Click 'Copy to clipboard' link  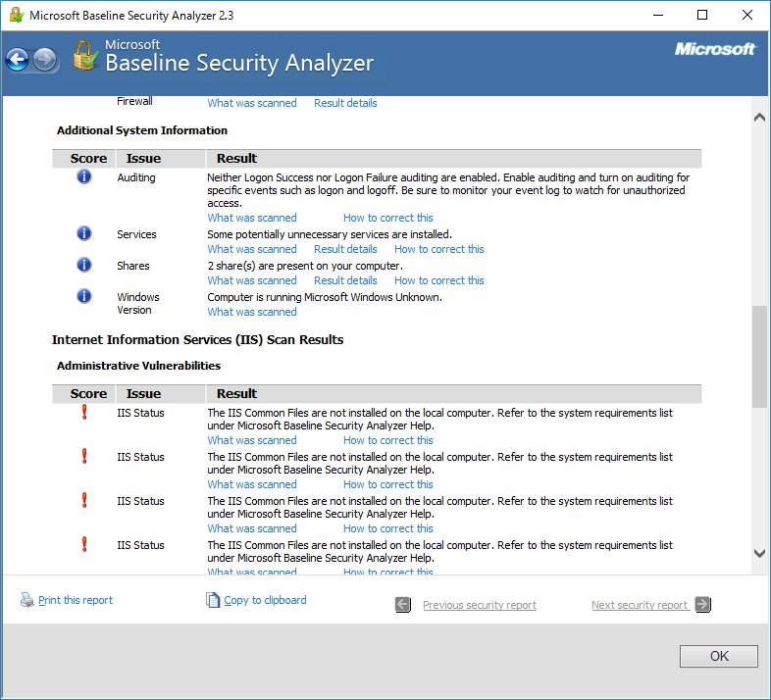[x=265, y=600]
